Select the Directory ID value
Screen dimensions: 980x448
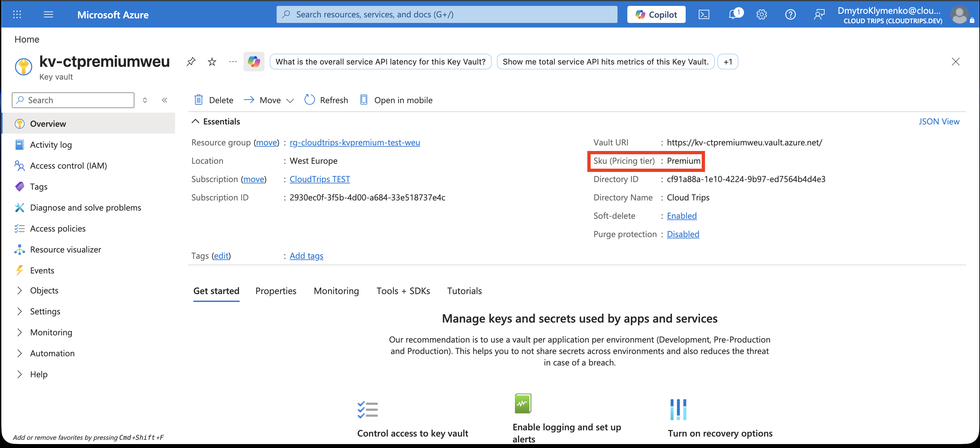point(746,179)
